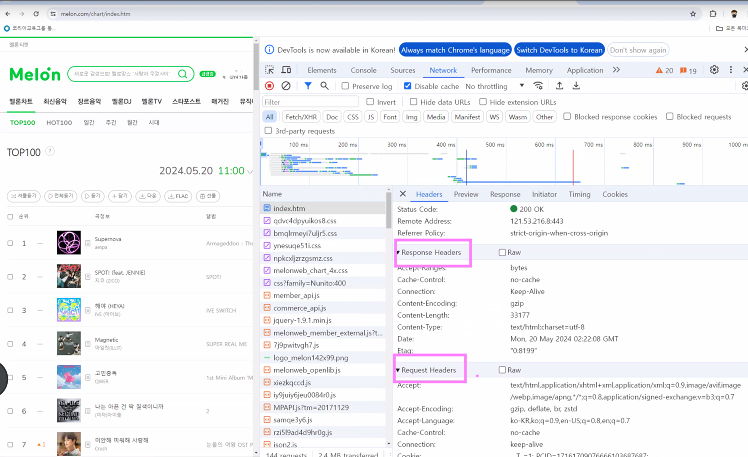Open the Sources panel
The width and height of the screenshot is (748, 457).
(x=403, y=70)
